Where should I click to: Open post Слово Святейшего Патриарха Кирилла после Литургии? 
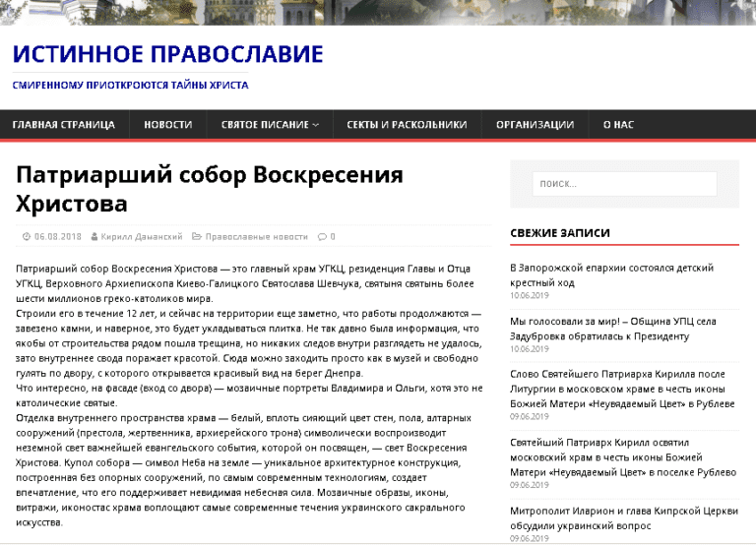point(622,389)
